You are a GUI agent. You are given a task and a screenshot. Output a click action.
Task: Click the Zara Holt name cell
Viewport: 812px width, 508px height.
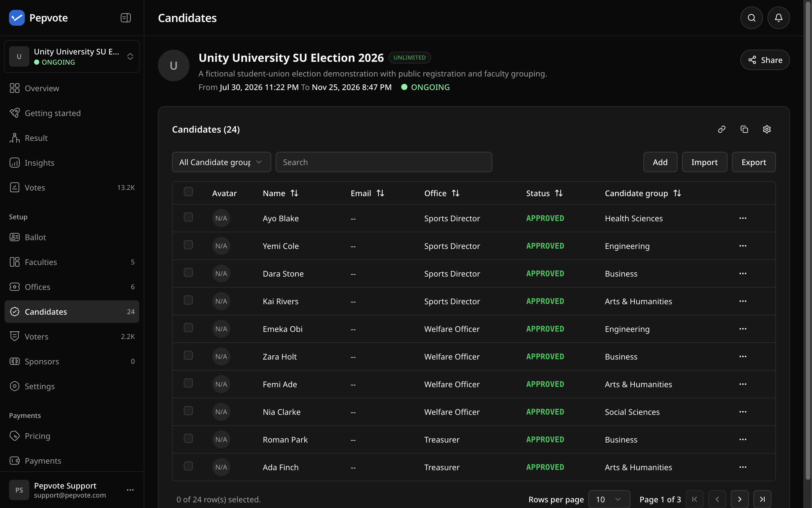click(x=279, y=357)
